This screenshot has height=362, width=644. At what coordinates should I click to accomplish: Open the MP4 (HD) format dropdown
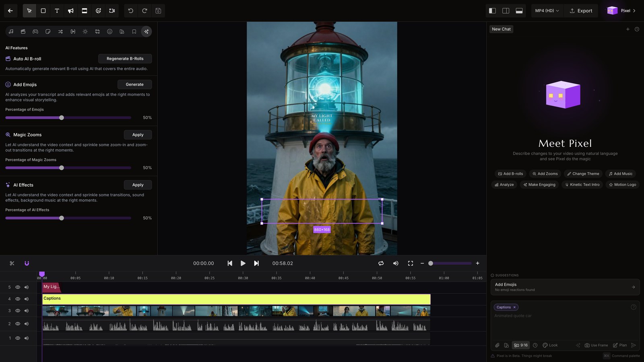(547, 11)
